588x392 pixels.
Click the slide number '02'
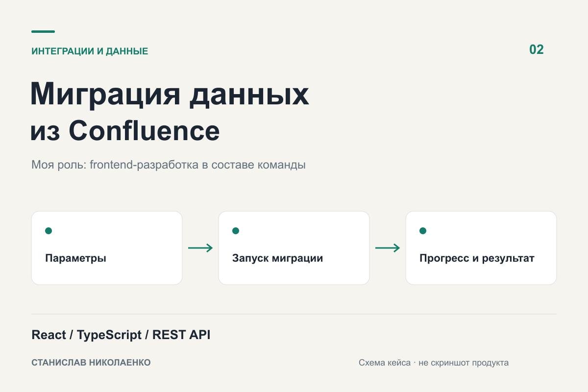537,49
